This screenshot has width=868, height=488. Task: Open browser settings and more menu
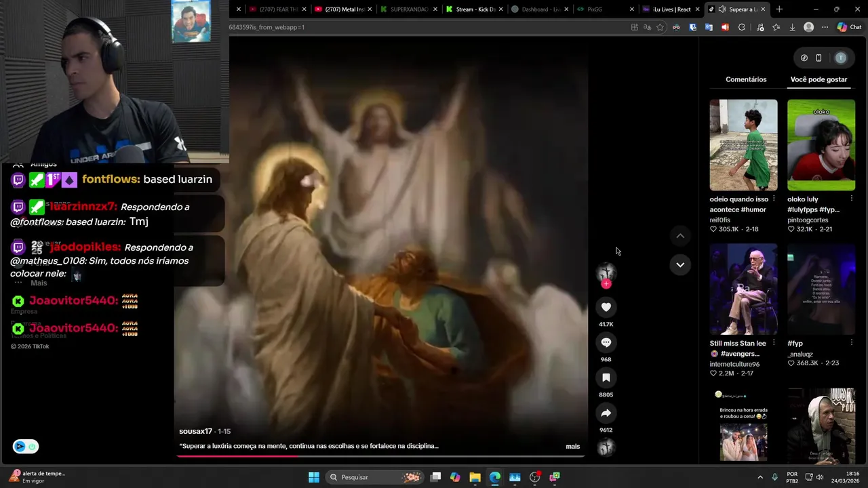pos(825,27)
